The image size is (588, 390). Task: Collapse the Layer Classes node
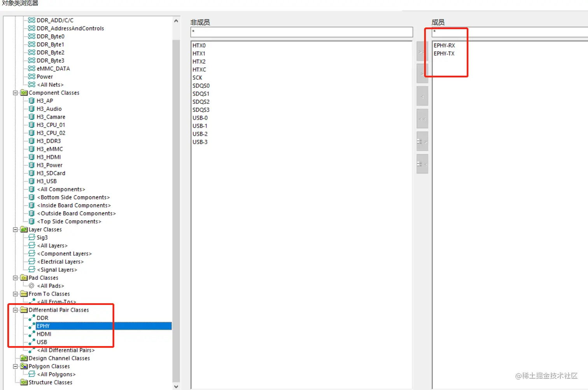click(x=16, y=230)
